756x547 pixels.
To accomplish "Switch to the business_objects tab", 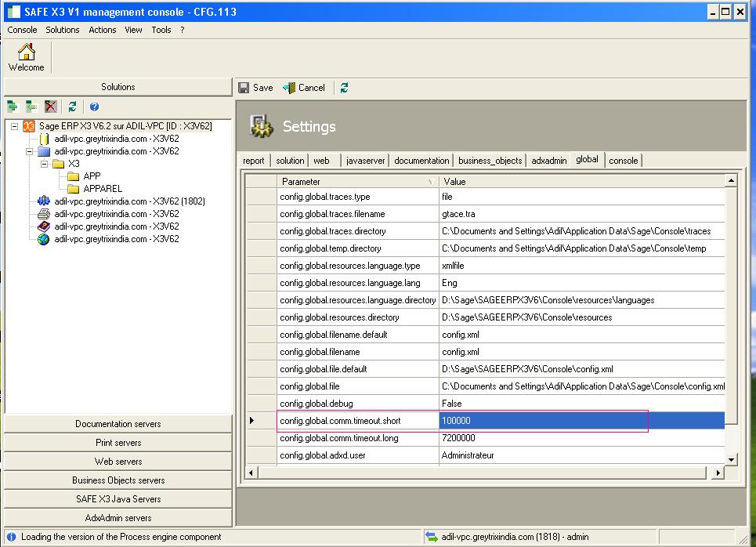I will coord(490,161).
